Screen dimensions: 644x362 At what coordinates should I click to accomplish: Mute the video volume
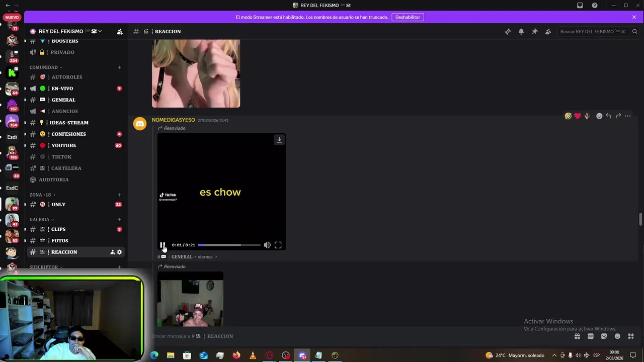click(267, 245)
